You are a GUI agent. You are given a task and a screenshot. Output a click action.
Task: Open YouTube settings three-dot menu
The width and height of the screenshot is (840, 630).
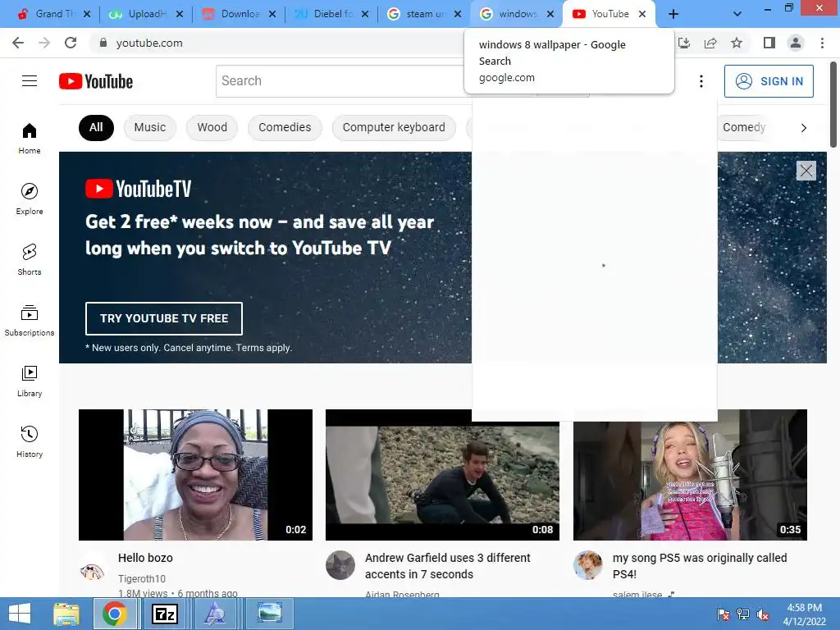701,81
